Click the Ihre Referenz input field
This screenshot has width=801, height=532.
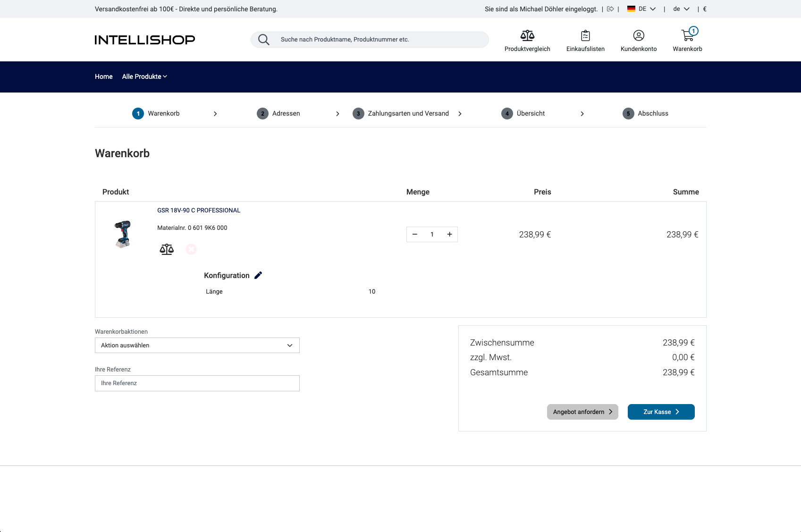point(197,383)
